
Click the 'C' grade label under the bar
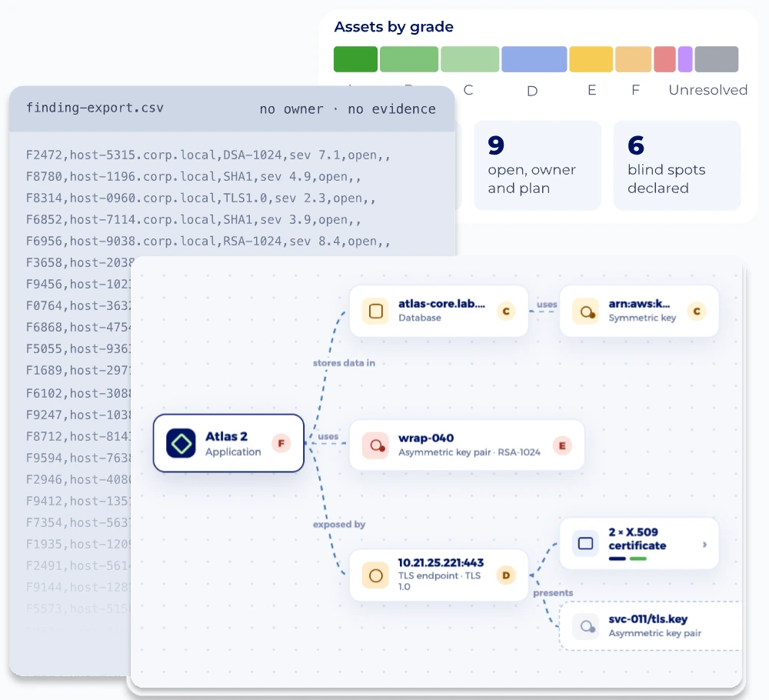tap(468, 90)
